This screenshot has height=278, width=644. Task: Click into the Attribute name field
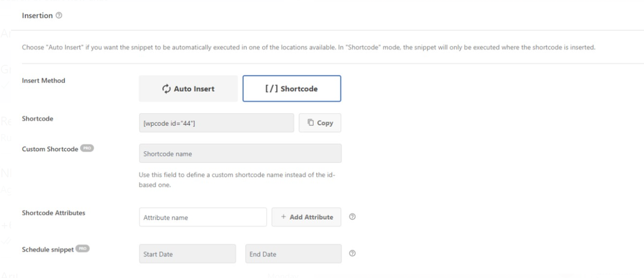coord(203,217)
